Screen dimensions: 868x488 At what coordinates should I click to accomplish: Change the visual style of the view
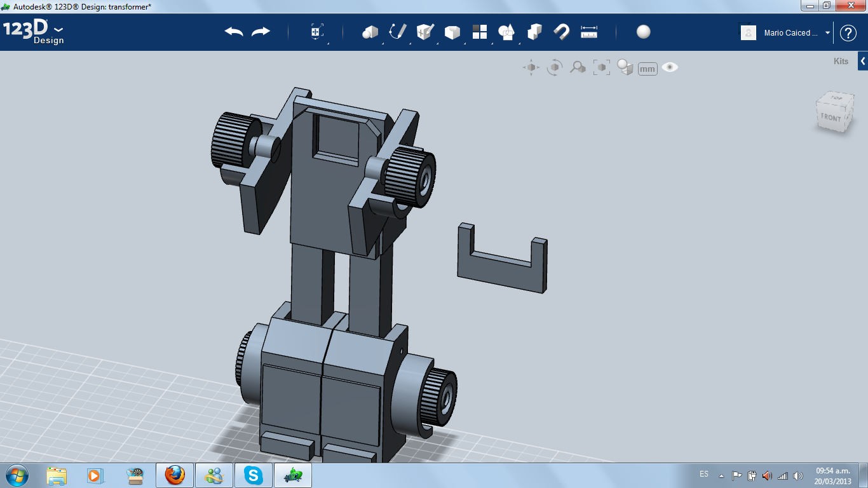[625, 67]
